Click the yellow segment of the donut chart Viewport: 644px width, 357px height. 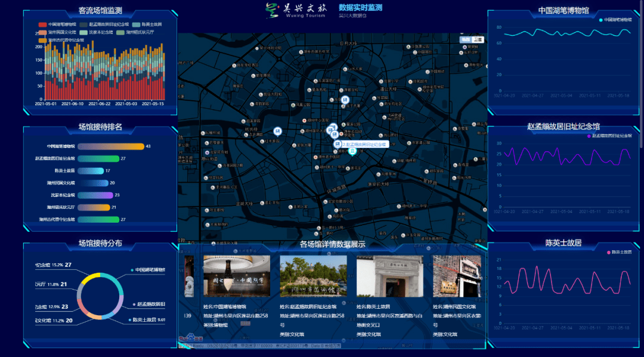91,278
